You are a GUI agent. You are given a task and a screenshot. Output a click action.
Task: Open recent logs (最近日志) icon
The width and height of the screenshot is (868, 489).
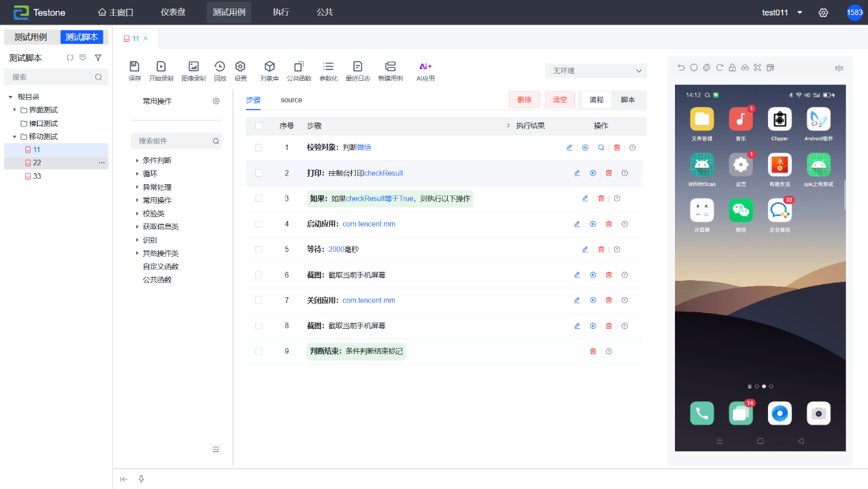point(357,67)
